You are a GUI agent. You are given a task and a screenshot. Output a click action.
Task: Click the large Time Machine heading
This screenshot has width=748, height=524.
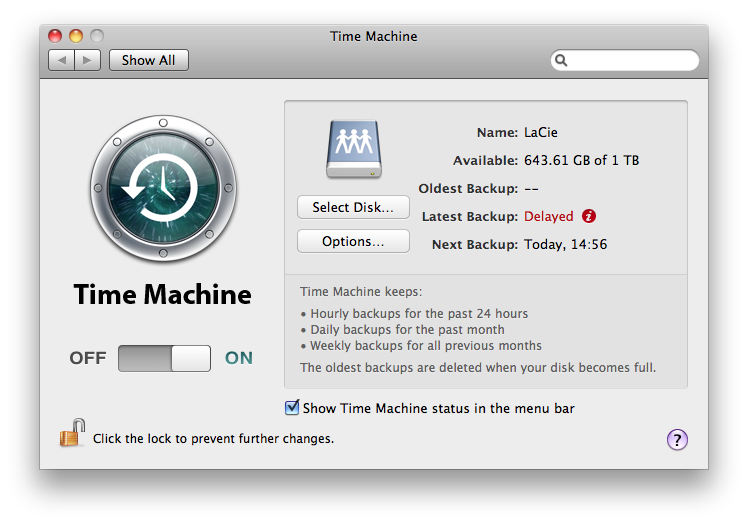point(163,294)
